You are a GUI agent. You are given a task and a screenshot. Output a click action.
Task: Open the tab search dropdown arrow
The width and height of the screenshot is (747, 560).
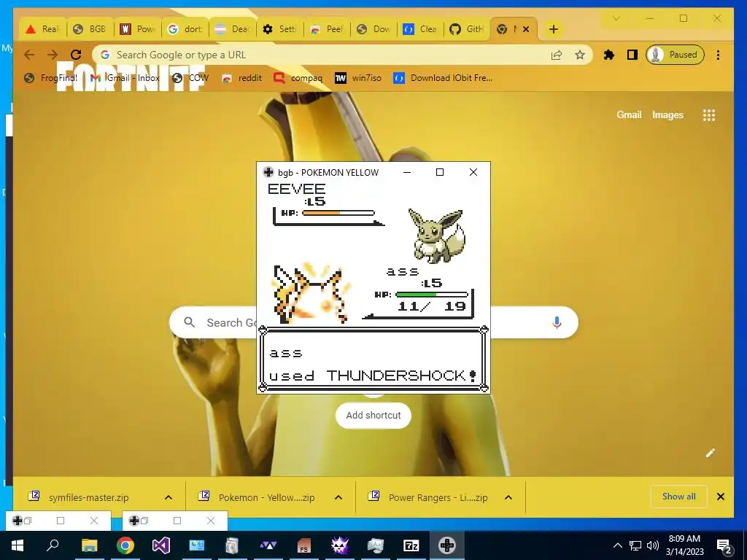pos(616,18)
